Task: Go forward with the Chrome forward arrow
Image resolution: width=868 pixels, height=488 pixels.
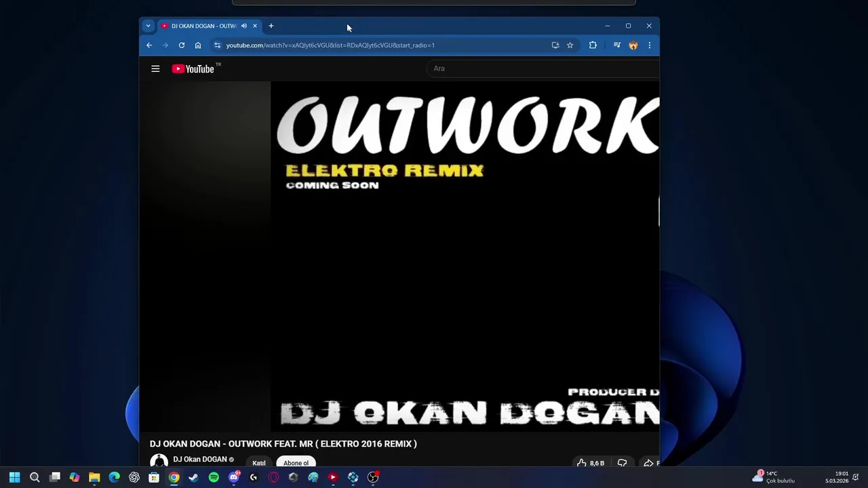Action: 165,45
